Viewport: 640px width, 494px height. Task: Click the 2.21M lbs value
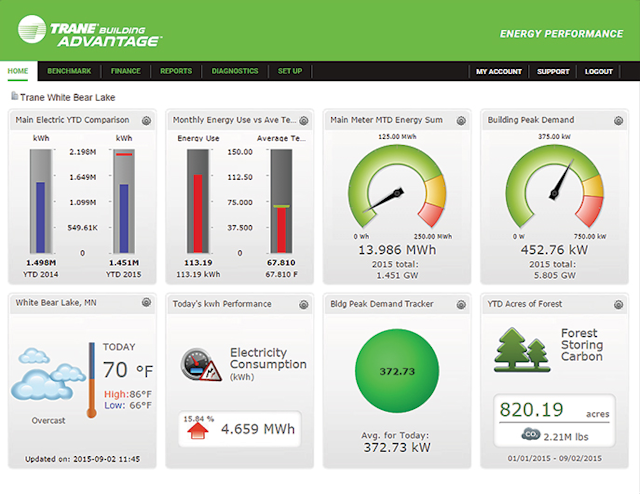(566, 437)
